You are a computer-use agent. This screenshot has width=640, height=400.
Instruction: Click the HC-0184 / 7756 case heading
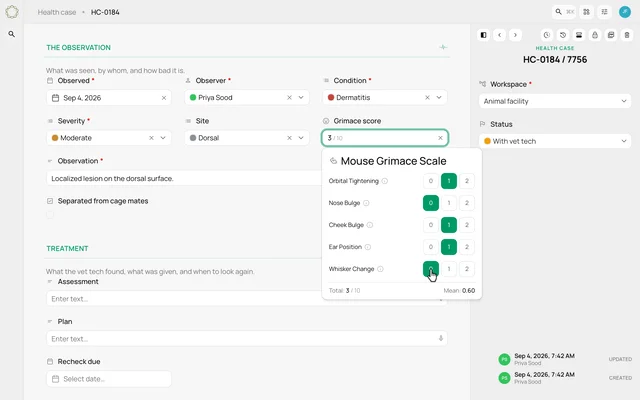(x=555, y=60)
